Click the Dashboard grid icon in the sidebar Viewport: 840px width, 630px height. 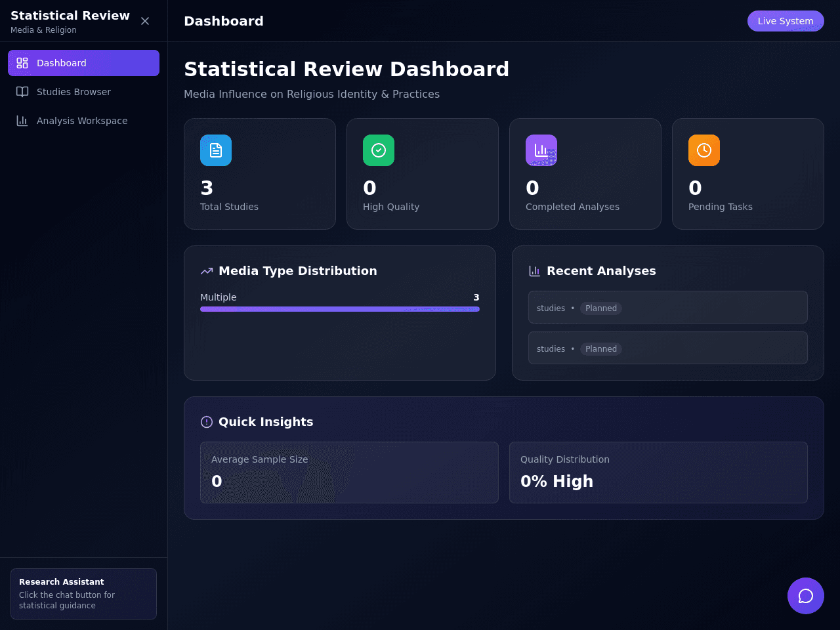point(22,63)
